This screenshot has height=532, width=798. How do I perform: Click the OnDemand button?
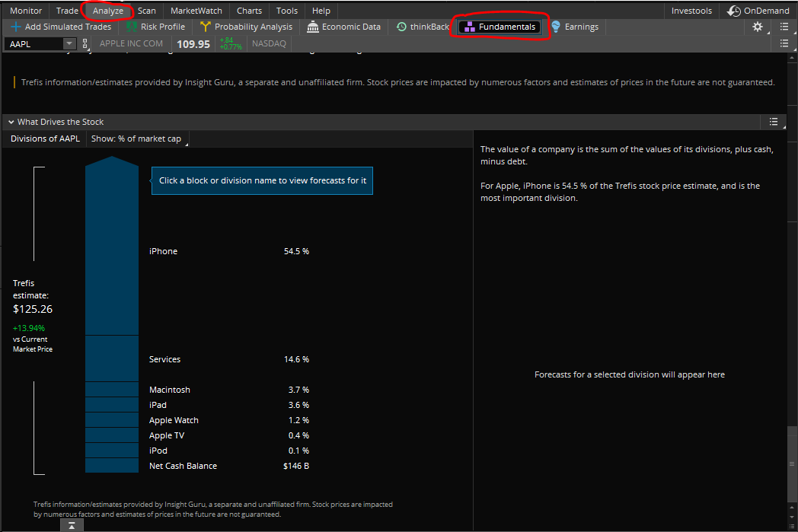(758, 11)
